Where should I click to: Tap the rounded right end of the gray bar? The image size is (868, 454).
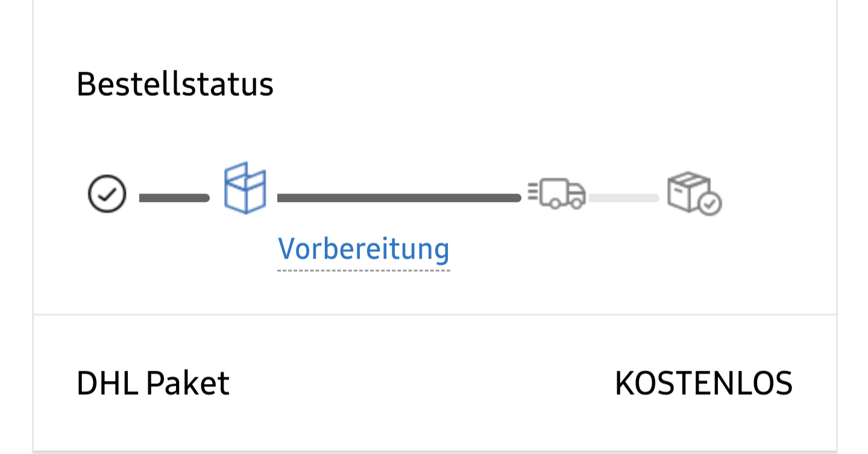click(x=656, y=198)
